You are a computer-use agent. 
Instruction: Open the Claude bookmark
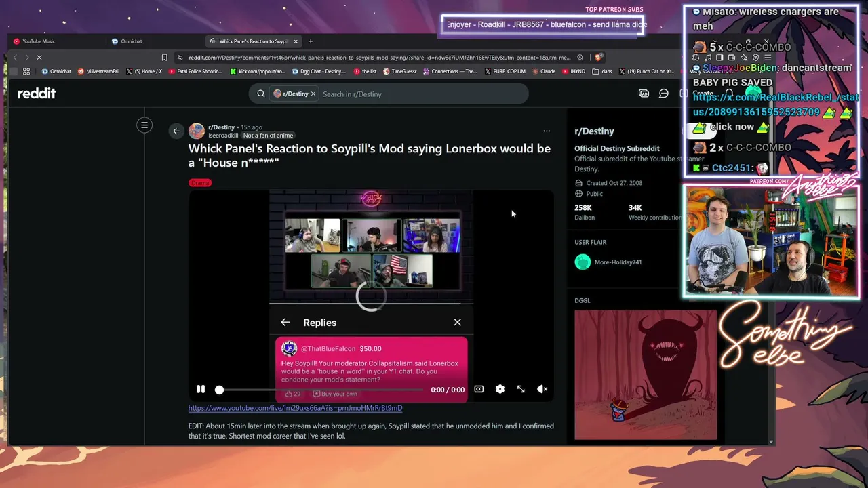pos(544,71)
